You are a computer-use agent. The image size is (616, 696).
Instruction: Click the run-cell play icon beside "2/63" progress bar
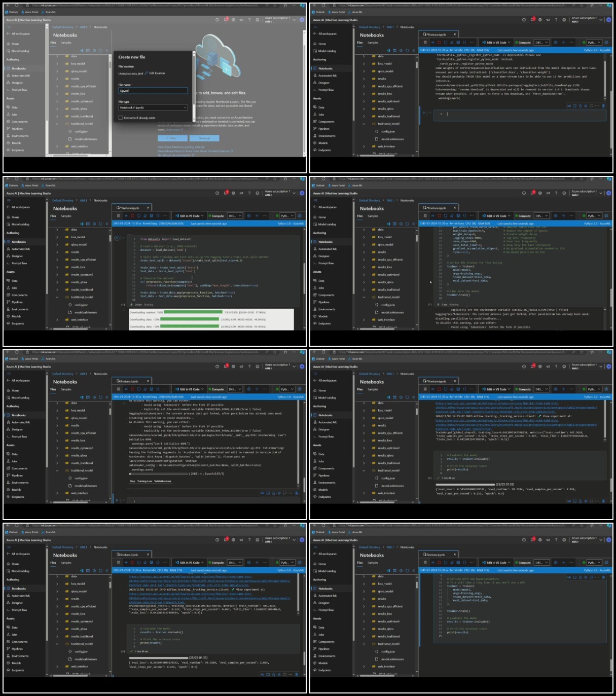[x=116, y=500]
